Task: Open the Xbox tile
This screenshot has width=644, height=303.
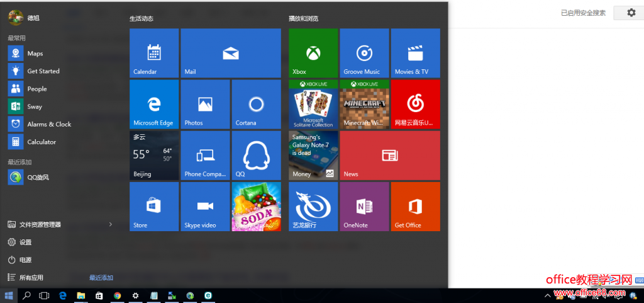Action: click(x=313, y=53)
